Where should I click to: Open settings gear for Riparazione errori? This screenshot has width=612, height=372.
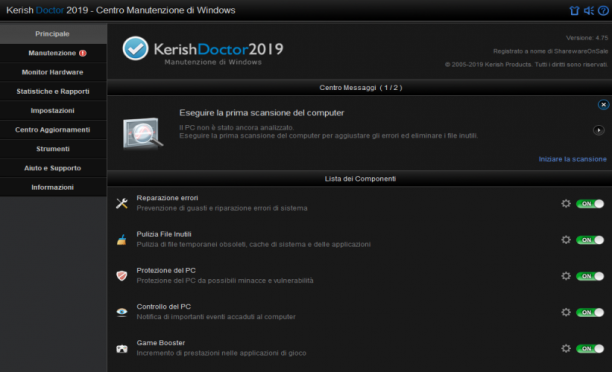point(566,203)
